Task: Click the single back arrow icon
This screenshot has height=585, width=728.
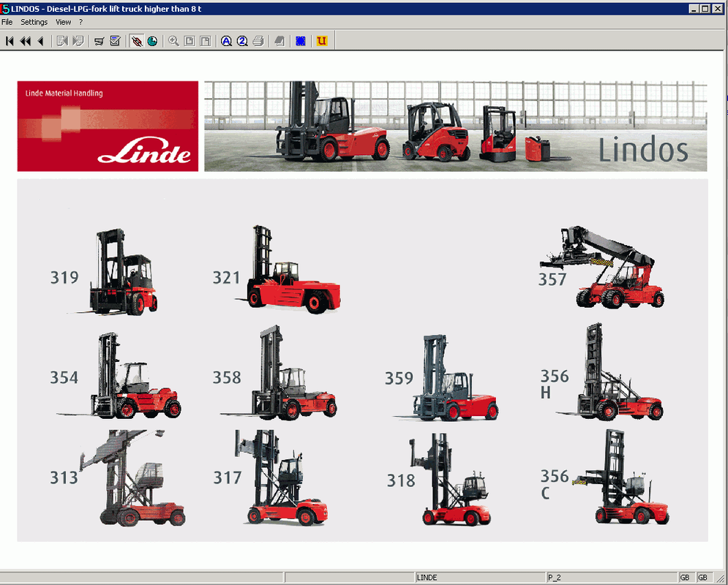Action: point(41,41)
